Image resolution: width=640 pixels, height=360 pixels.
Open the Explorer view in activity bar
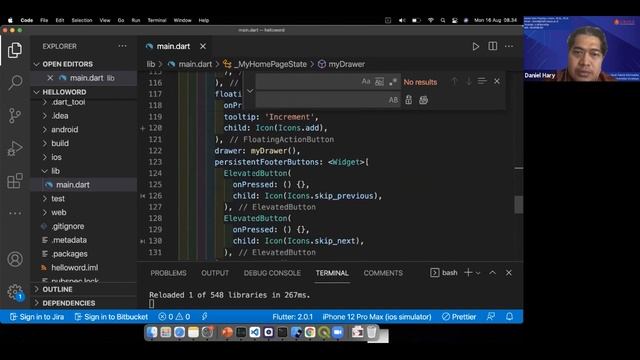[x=15, y=50]
